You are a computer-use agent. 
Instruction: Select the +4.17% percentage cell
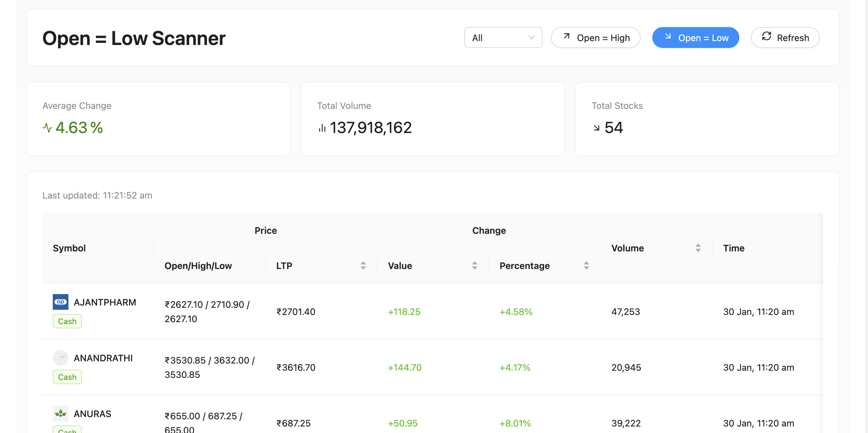coord(514,367)
